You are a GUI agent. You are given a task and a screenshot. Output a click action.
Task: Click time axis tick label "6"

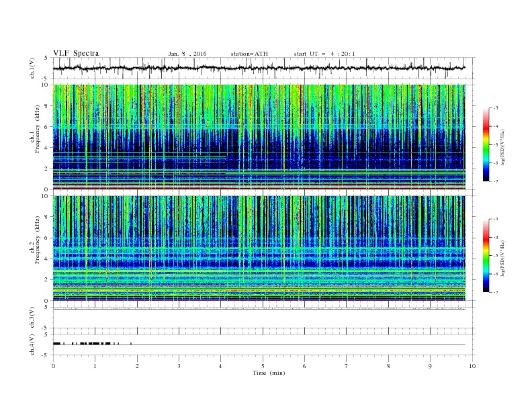[x=305, y=366]
